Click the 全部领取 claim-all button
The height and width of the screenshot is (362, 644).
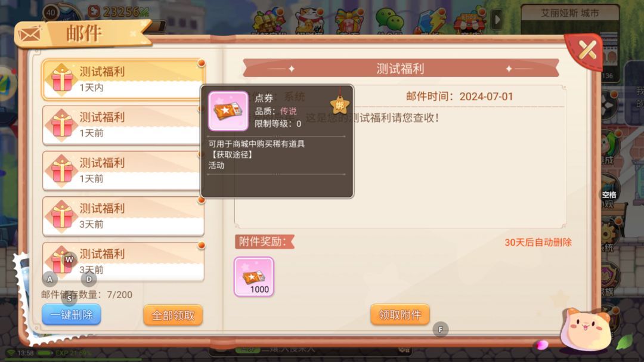(173, 315)
